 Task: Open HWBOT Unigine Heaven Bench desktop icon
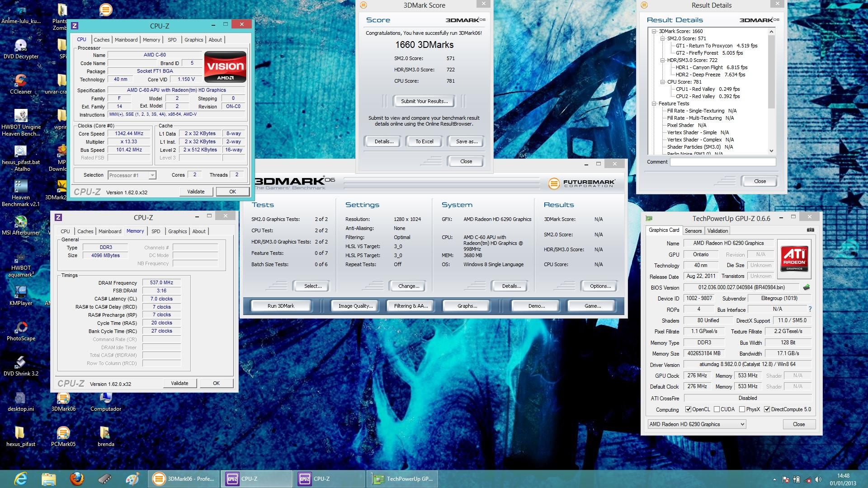tap(21, 123)
